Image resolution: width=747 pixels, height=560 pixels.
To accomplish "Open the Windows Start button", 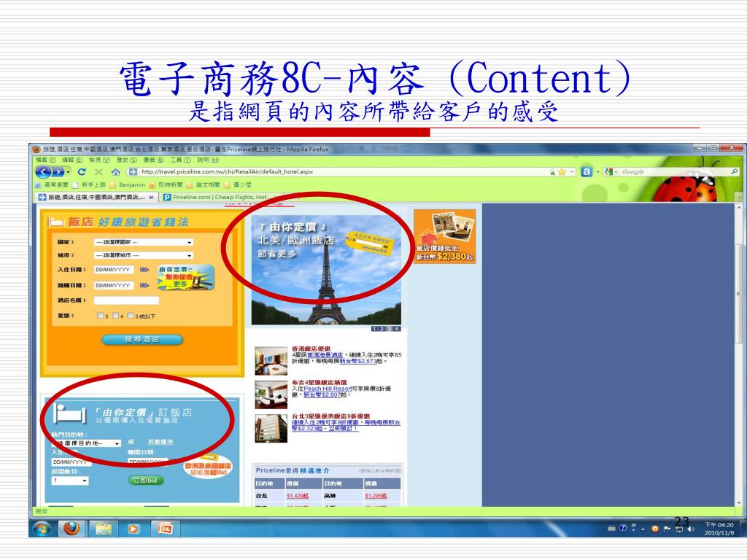I will coord(42,529).
